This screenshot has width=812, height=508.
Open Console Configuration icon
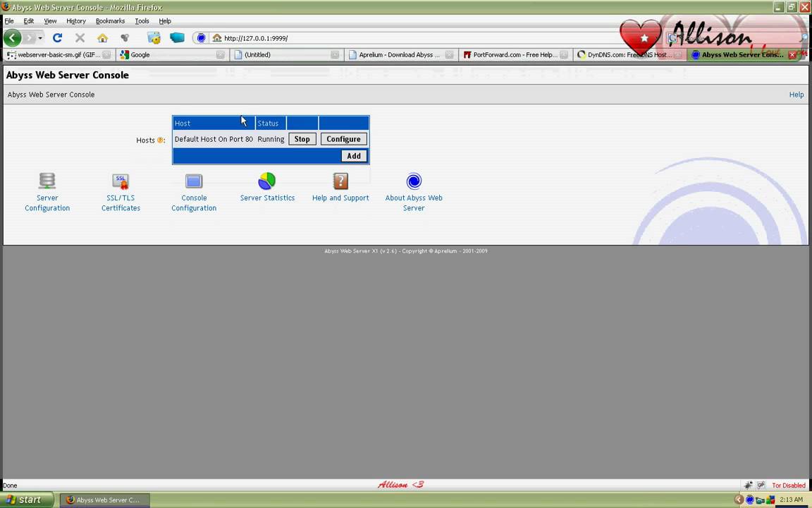click(x=194, y=181)
